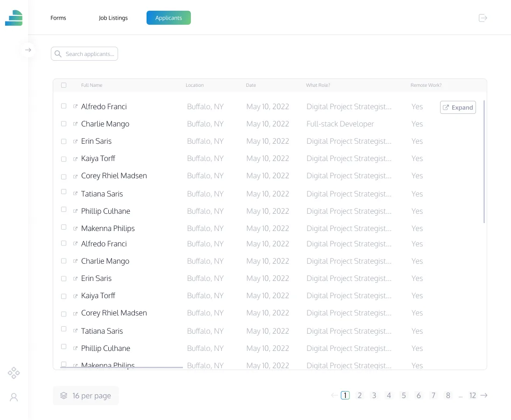Go to page 7
511x420 pixels.
[434, 395]
